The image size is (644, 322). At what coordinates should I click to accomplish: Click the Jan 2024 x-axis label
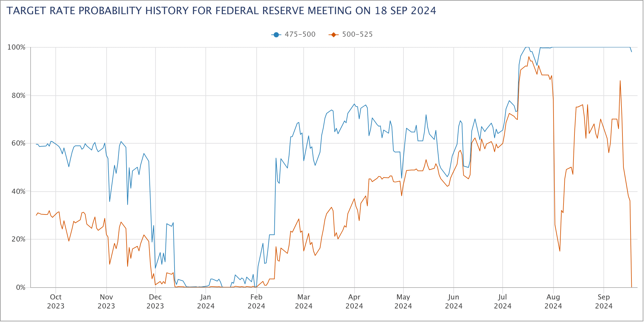[206, 301]
